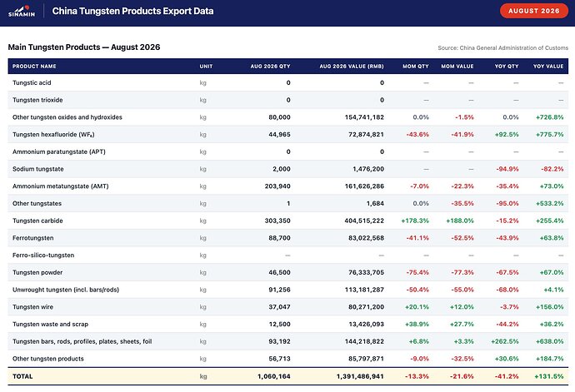Click the -43.6% MoM qty cell
This screenshot has width=575, height=392.
(x=417, y=135)
